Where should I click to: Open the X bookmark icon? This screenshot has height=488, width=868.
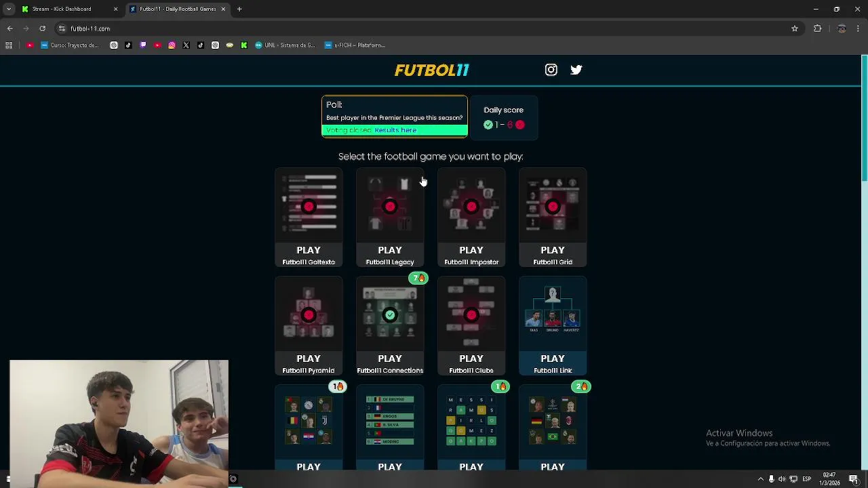pyautogui.click(x=186, y=45)
